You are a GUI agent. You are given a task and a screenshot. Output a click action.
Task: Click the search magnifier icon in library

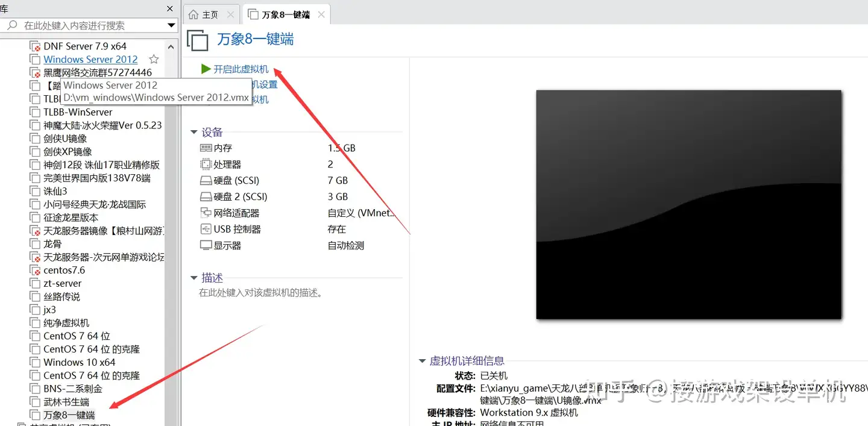(x=12, y=25)
